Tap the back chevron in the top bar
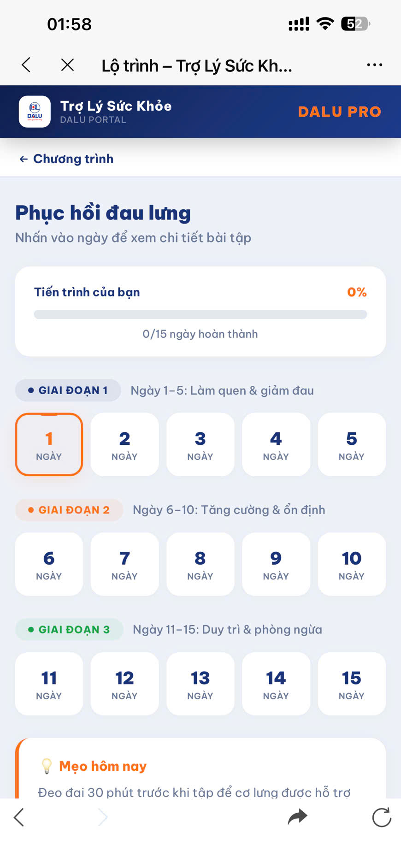 26,65
